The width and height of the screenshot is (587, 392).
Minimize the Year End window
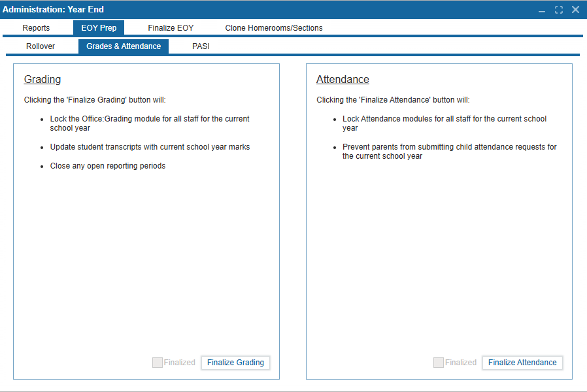pos(542,10)
